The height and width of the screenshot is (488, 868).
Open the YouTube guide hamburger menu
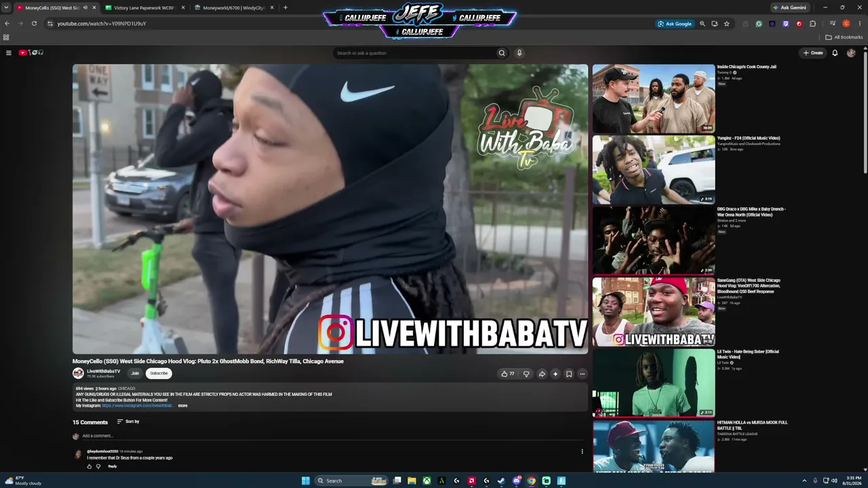click(x=9, y=53)
